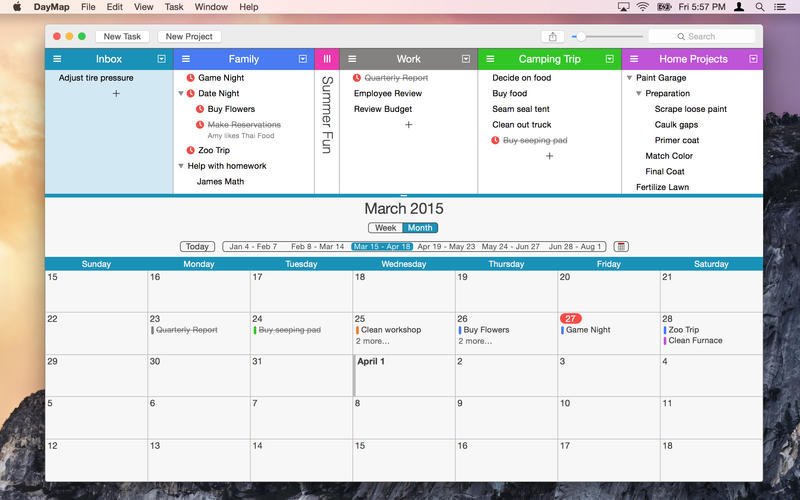The height and width of the screenshot is (500, 800).
Task: Click the New Task button
Action: 122,37
